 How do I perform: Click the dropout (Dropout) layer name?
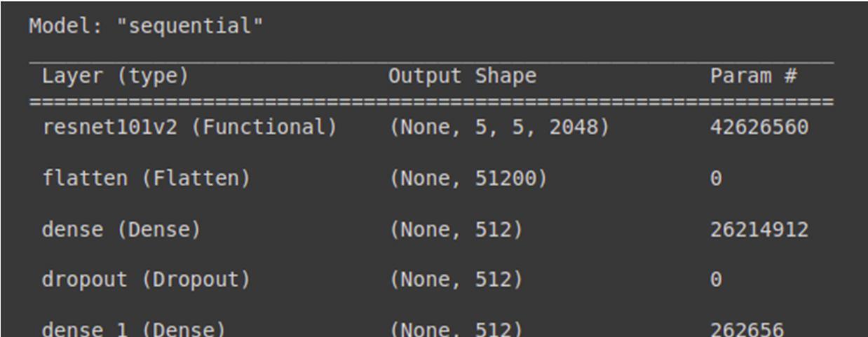[146, 280]
